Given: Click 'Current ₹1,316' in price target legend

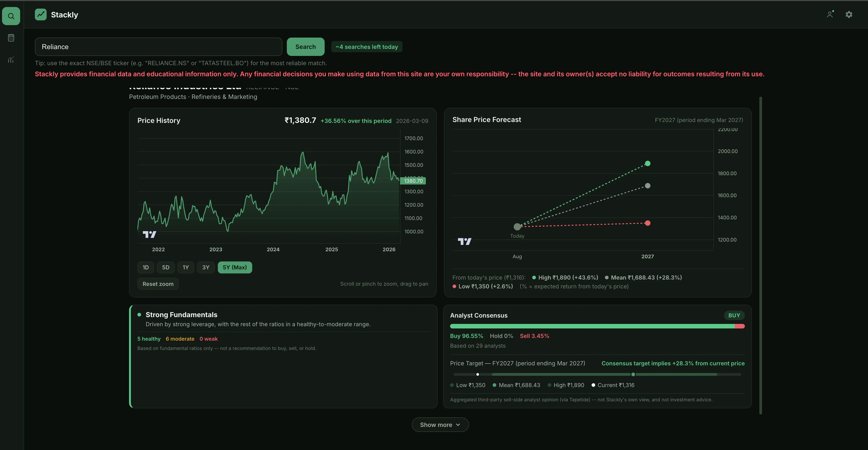Looking at the screenshot, I should [x=613, y=385].
